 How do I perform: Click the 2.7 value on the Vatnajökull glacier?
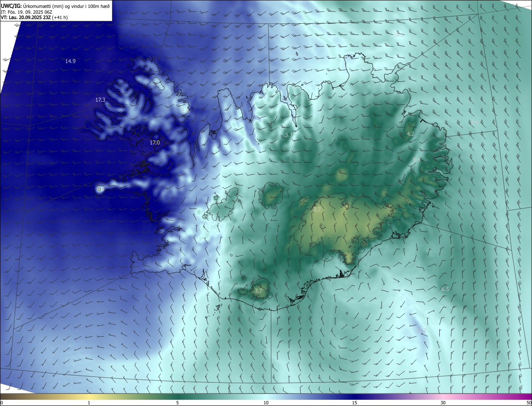[317, 210]
